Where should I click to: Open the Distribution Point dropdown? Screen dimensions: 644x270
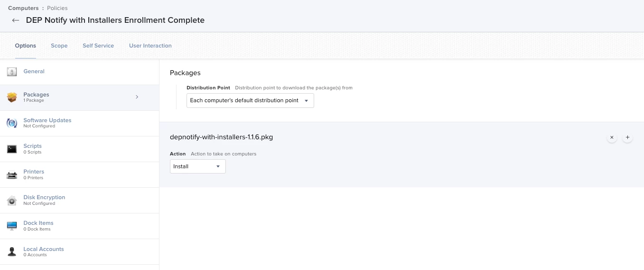point(250,101)
